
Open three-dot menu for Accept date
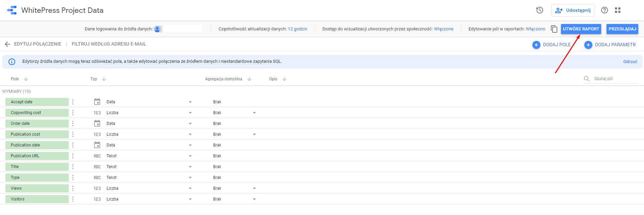point(73,102)
